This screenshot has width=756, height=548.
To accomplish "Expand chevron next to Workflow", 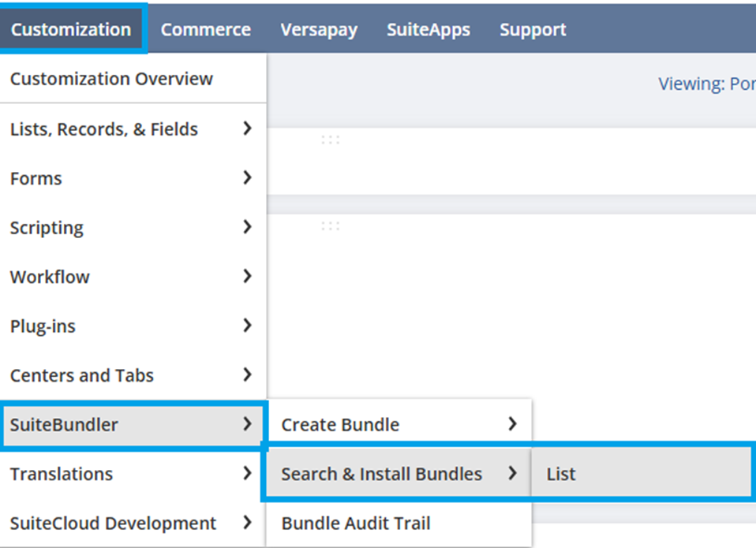I will coord(247,276).
